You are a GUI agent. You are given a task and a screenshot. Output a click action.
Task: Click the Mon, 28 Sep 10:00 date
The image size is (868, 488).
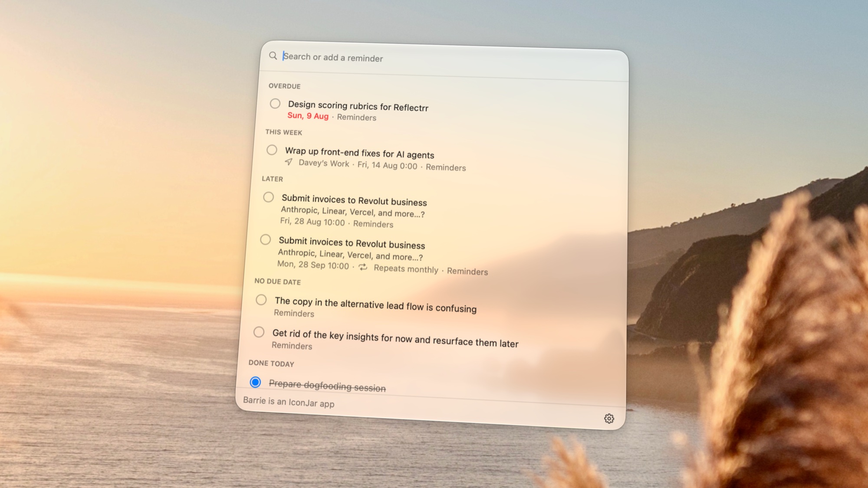point(313,265)
